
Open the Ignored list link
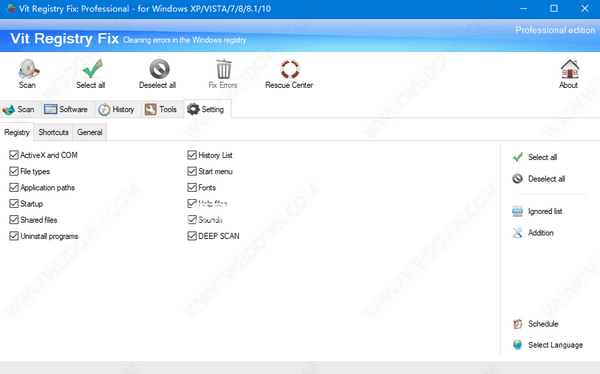[x=545, y=211]
